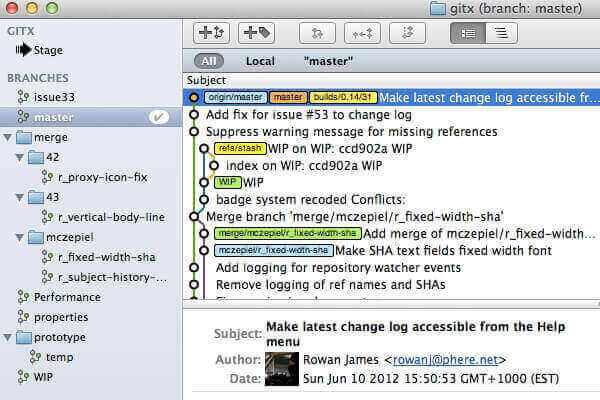Collapse the merge folder
600x400 pixels.
click(8, 137)
